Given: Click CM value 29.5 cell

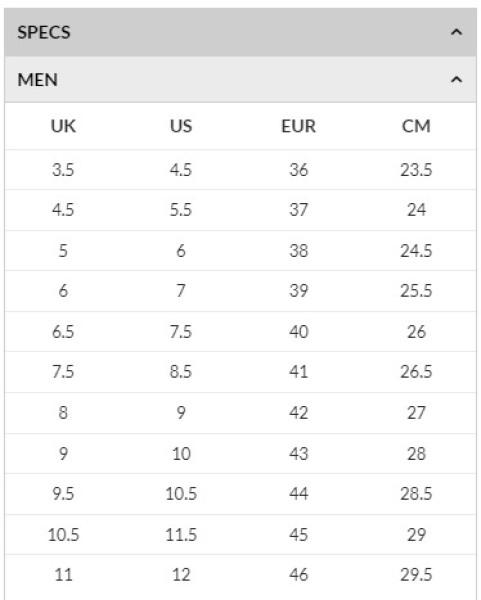Looking at the screenshot, I should [416, 575].
